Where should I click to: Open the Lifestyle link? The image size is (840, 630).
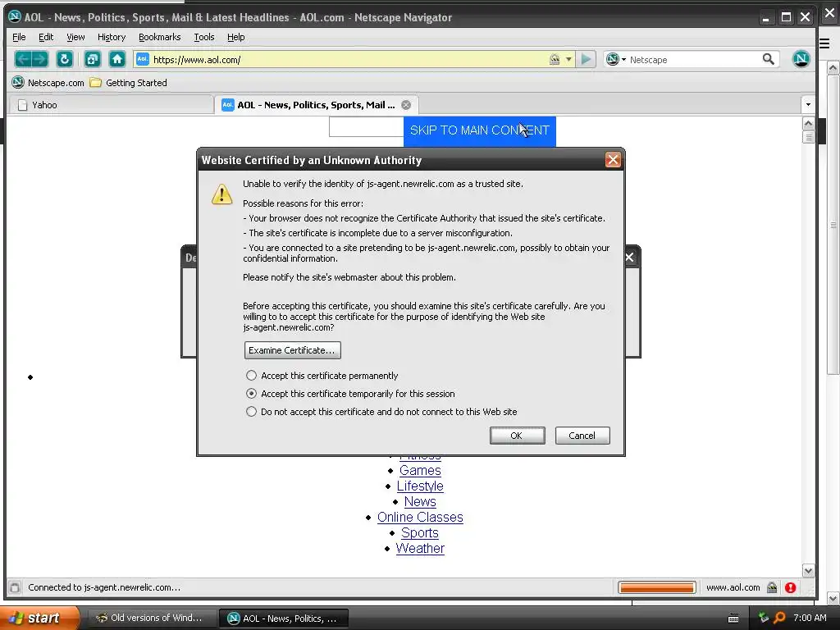[420, 486]
